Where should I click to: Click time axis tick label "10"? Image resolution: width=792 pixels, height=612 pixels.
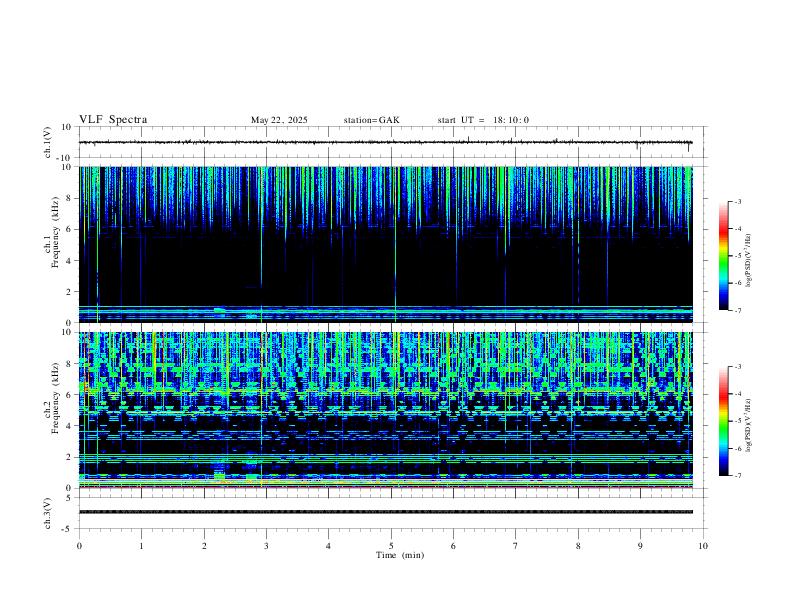703,546
